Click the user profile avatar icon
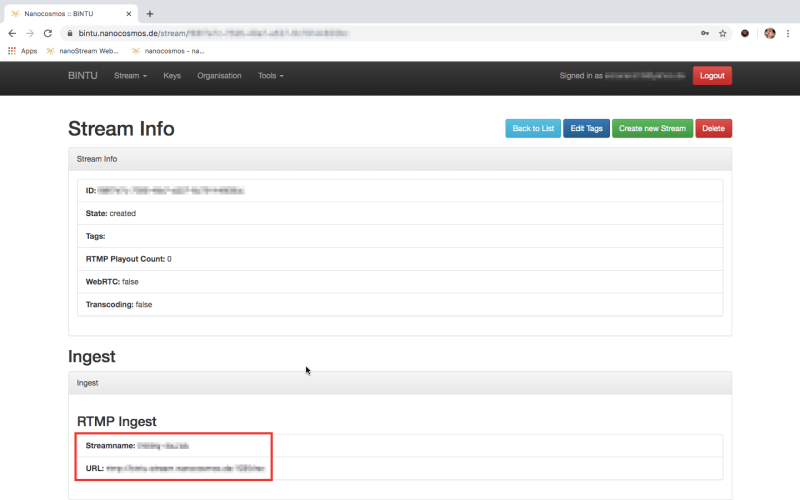This screenshot has height=500, width=800. pos(770,33)
